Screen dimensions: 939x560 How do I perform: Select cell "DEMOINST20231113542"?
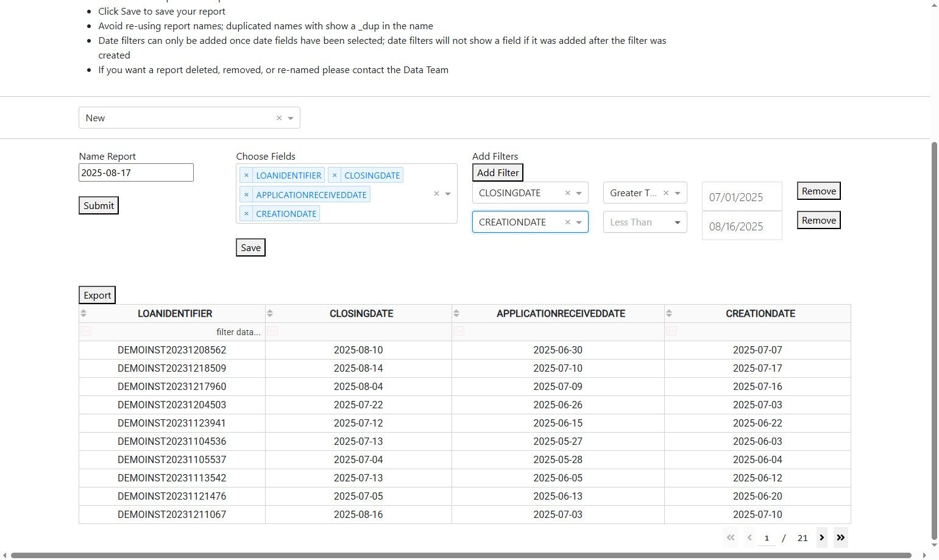pos(172,478)
